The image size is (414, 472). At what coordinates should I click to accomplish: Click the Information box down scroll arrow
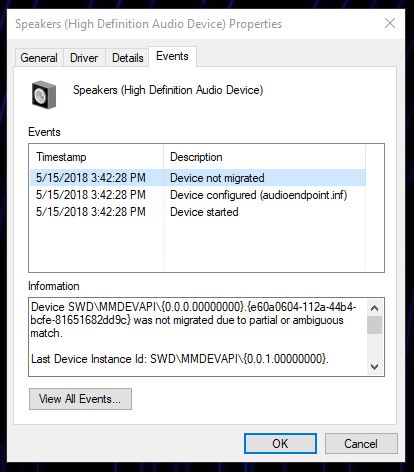point(374,367)
